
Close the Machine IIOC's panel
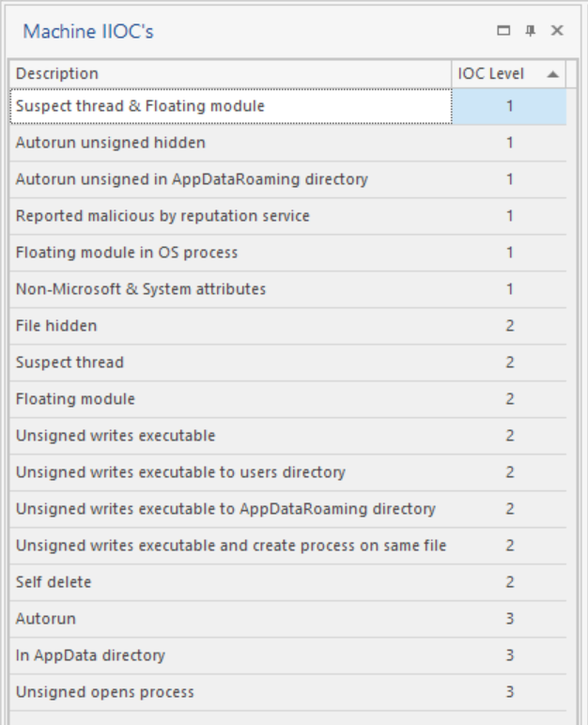coord(557,32)
